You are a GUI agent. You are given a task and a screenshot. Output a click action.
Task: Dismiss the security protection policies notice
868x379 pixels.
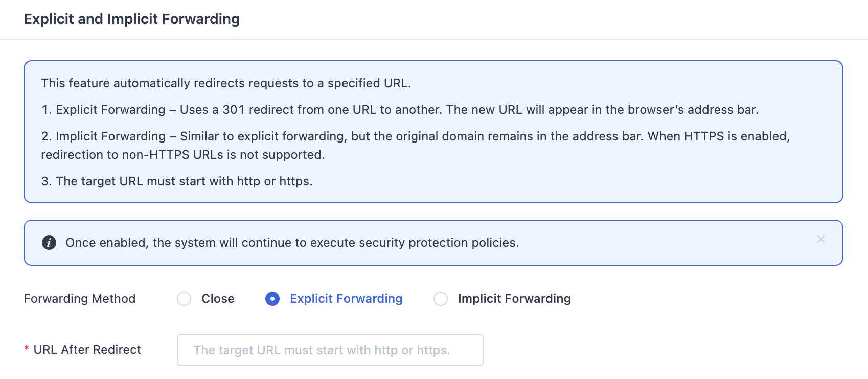[x=821, y=239]
